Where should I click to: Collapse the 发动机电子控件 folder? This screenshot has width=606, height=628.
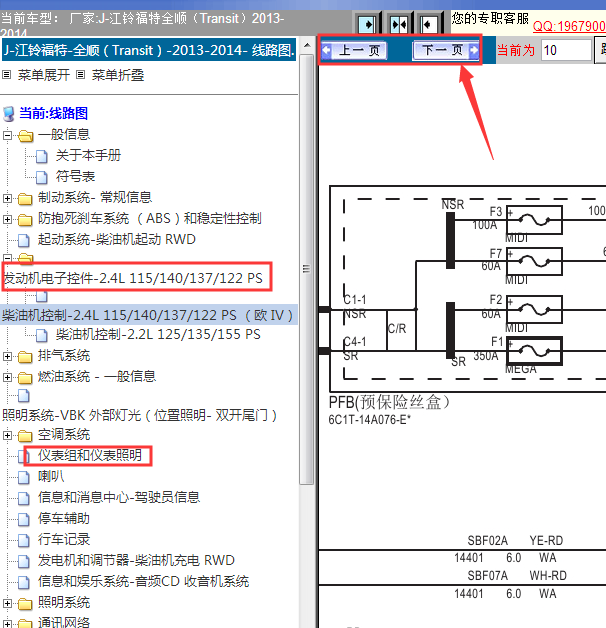tap(7, 258)
